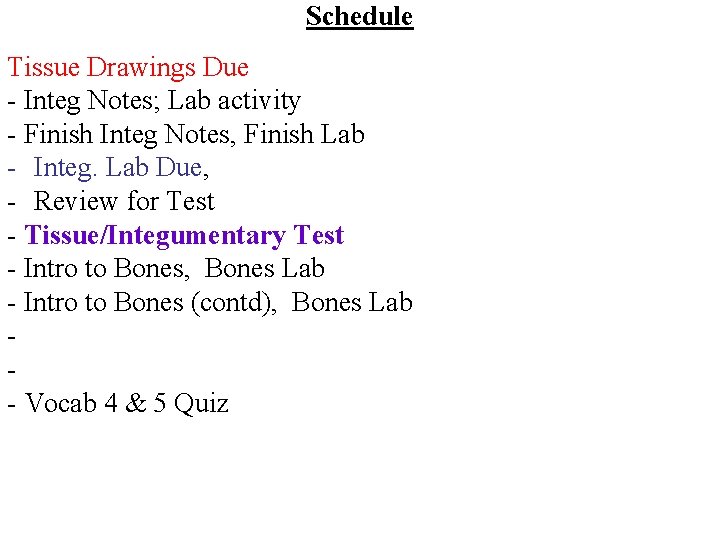The image size is (720, 540).
Task: Click the word (contd) in the Bones line
Action: (233, 303)
